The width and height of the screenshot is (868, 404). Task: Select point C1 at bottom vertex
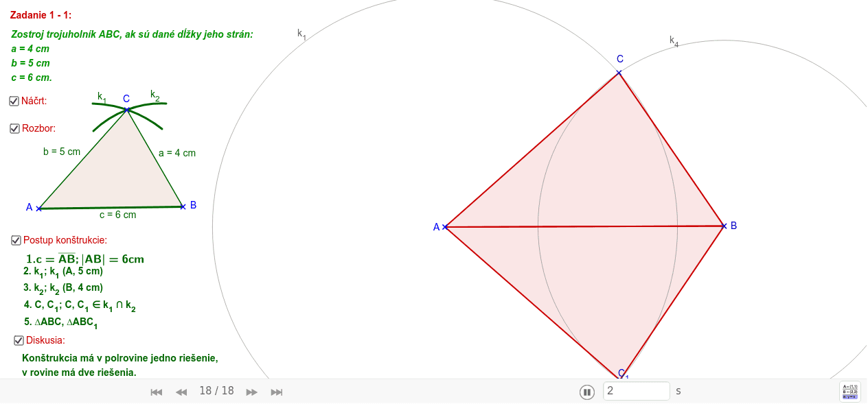pyautogui.click(x=621, y=377)
